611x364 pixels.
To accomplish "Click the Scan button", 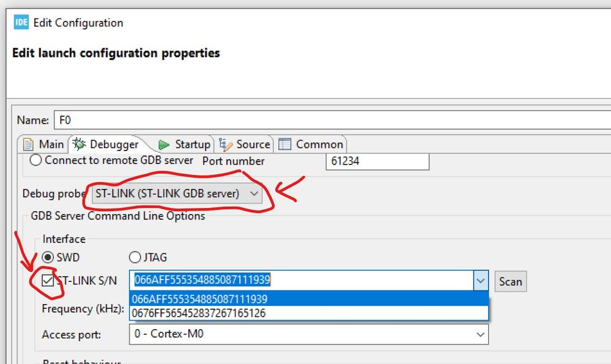I will click(x=511, y=281).
